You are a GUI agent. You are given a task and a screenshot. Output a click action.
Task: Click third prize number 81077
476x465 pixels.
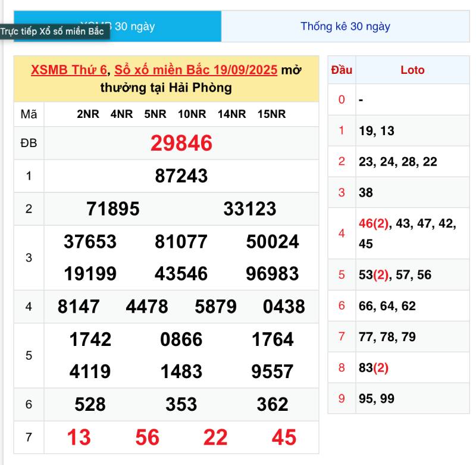coord(181,242)
